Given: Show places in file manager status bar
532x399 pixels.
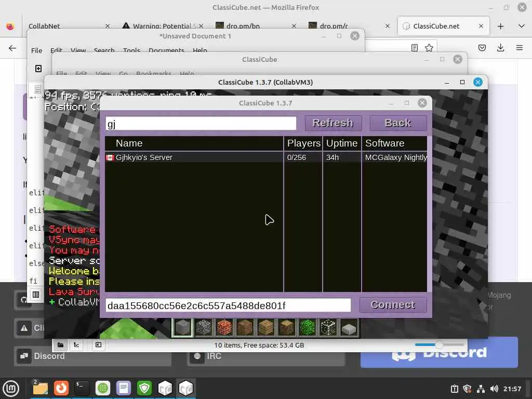Looking at the screenshot, I should (60, 345).
